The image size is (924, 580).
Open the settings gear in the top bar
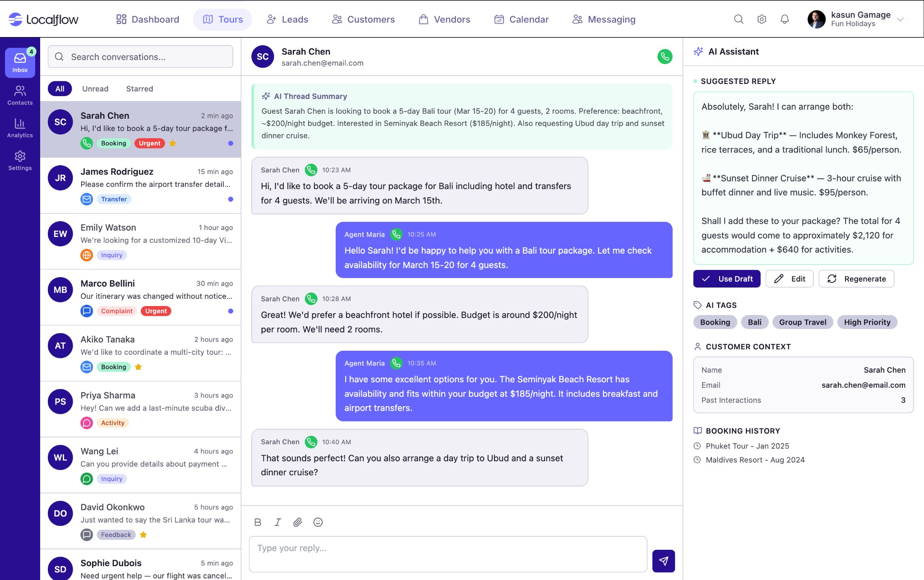(762, 19)
